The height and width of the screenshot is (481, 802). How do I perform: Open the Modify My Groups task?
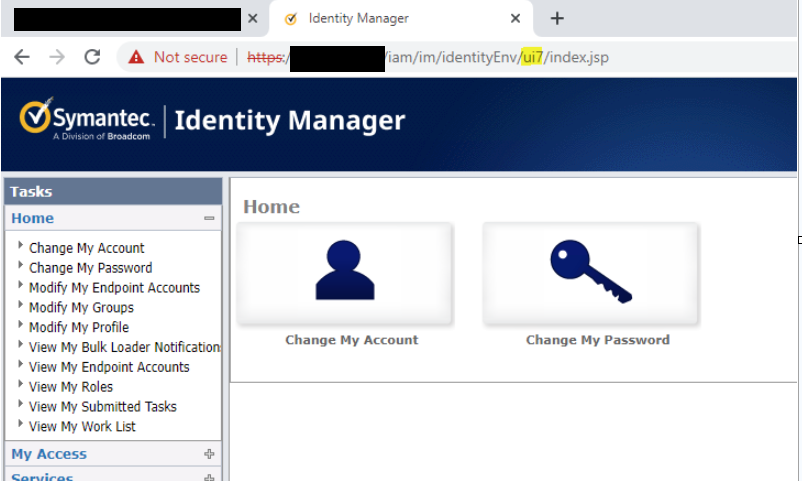click(81, 308)
